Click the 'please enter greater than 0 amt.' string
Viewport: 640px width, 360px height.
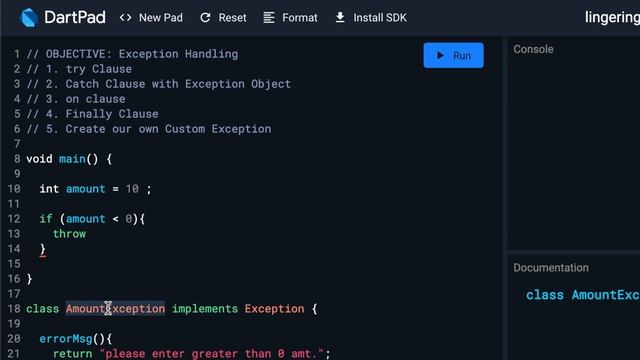tap(212, 353)
